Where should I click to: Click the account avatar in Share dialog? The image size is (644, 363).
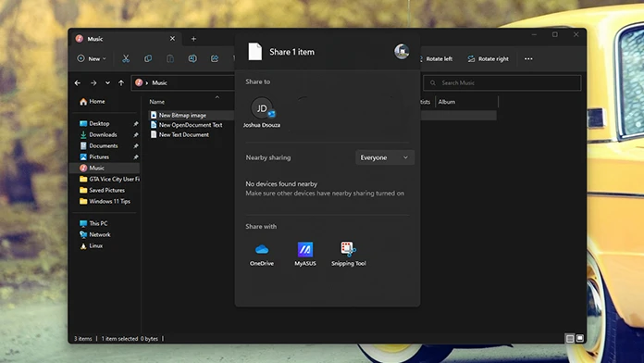pos(402,51)
